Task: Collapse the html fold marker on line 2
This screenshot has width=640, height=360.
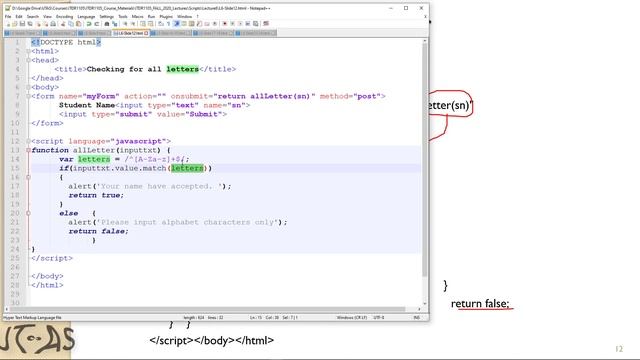Action: coord(28,51)
